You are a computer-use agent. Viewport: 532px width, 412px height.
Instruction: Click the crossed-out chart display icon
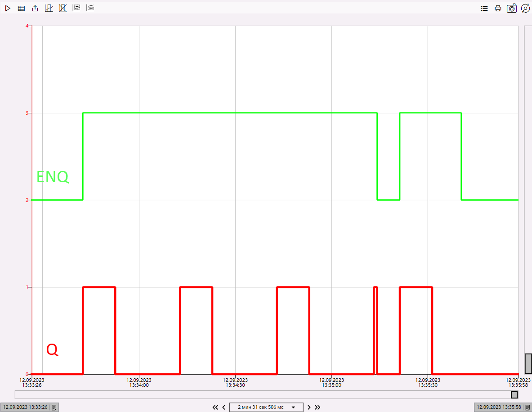[63, 8]
